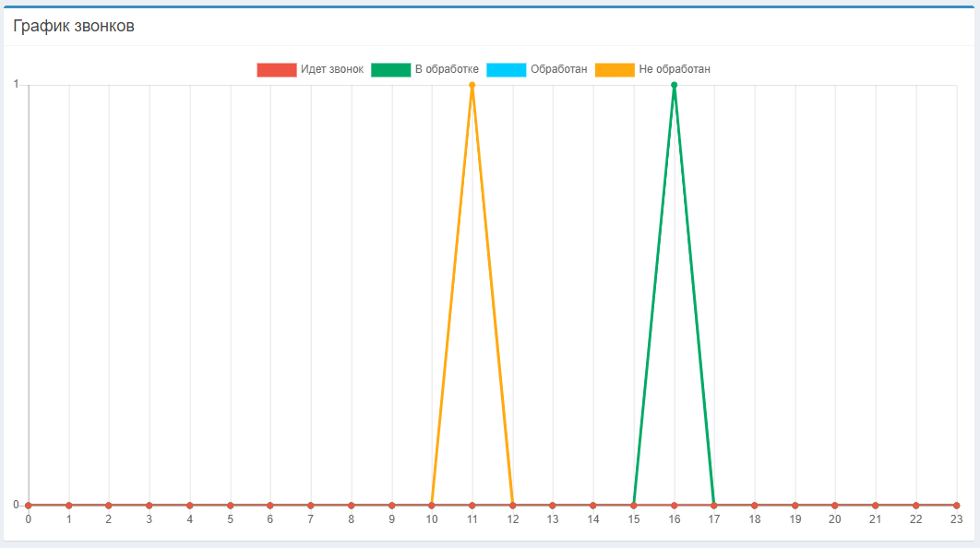Hide the Не обработан series via its label
Viewport: 980px width, 548px height.
[x=675, y=70]
